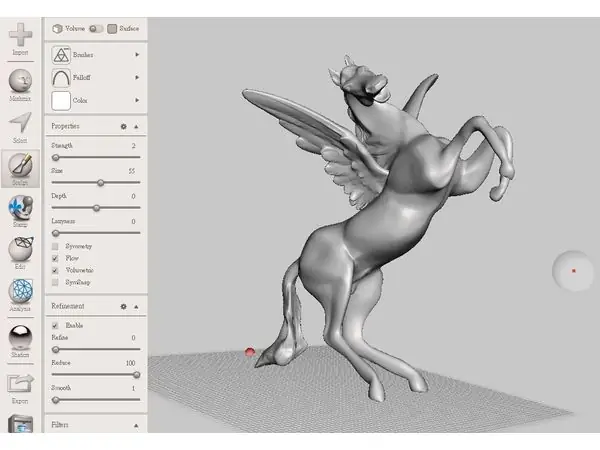The width and height of the screenshot is (600, 450).
Task: Click the Size slider handle
Action: [100, 183]
